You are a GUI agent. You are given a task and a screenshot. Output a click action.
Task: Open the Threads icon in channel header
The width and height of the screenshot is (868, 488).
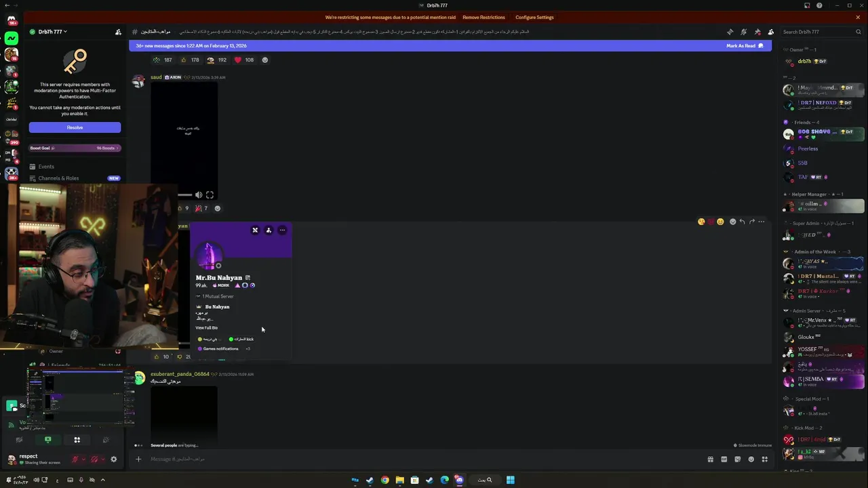click(730, 32)
